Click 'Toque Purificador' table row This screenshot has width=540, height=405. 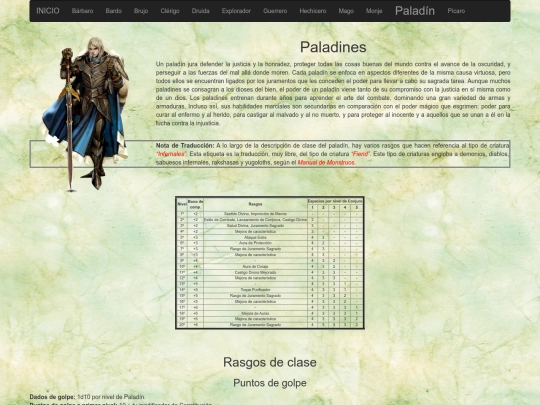tap(255, 290)
